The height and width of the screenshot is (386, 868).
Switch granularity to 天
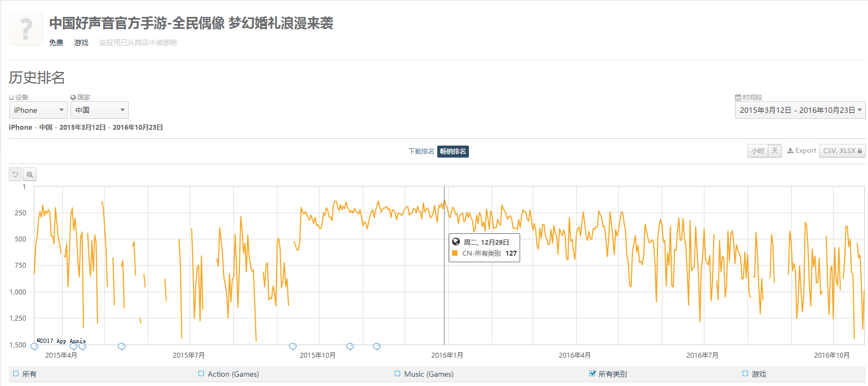(x=775, y=151)
